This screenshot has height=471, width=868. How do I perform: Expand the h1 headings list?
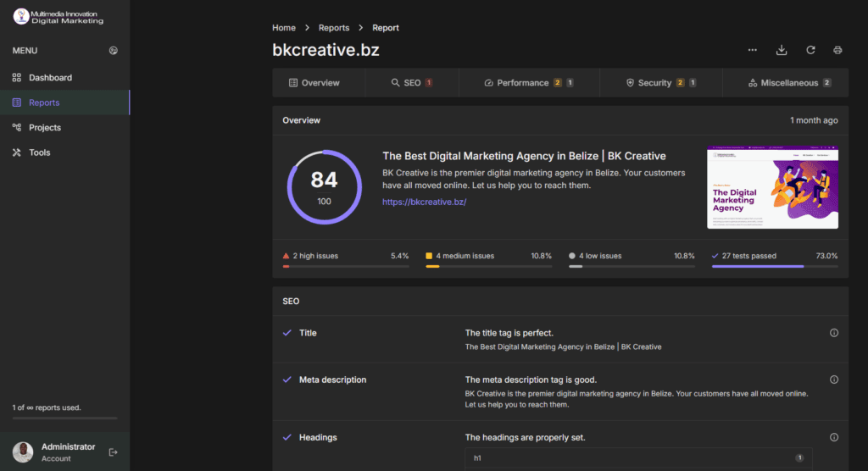pos(638,458)
